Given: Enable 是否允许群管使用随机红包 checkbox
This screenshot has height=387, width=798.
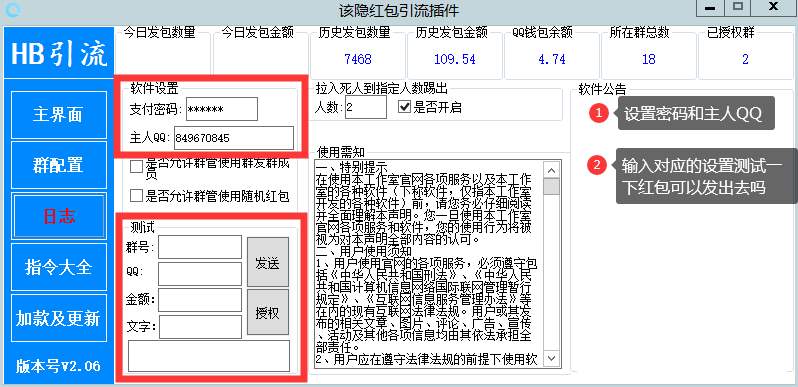Looking at the screenshot, I should click(136, 195).
